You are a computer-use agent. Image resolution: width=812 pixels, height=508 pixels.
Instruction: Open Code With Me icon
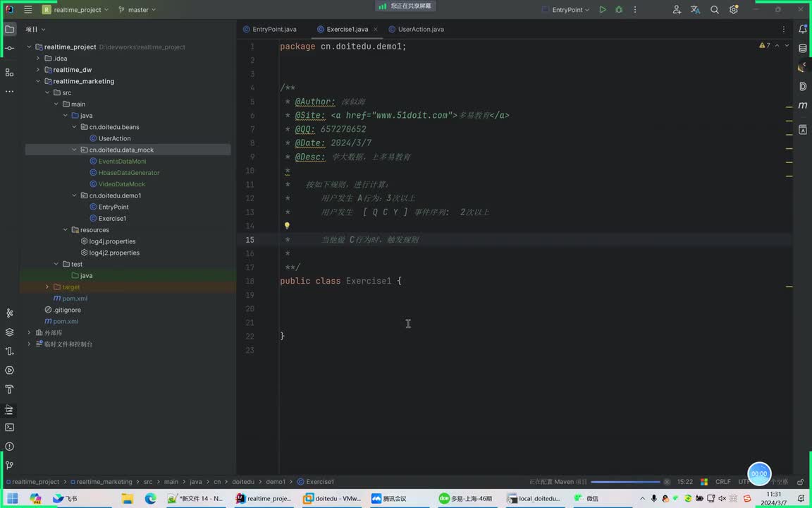click(x=677, y=9)
